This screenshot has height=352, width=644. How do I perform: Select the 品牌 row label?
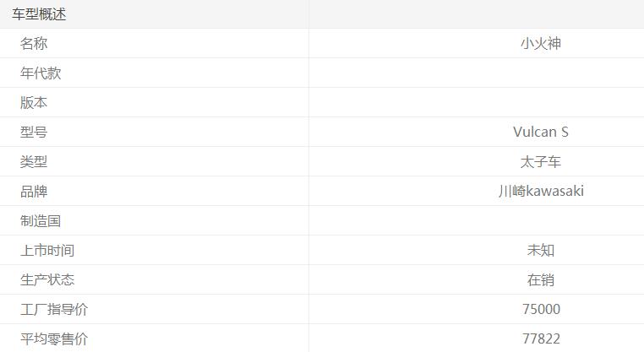tap(34, 192)
